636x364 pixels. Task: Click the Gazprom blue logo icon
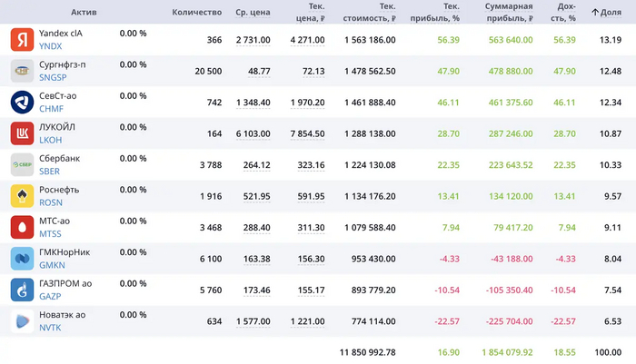(x=22, y=291)
